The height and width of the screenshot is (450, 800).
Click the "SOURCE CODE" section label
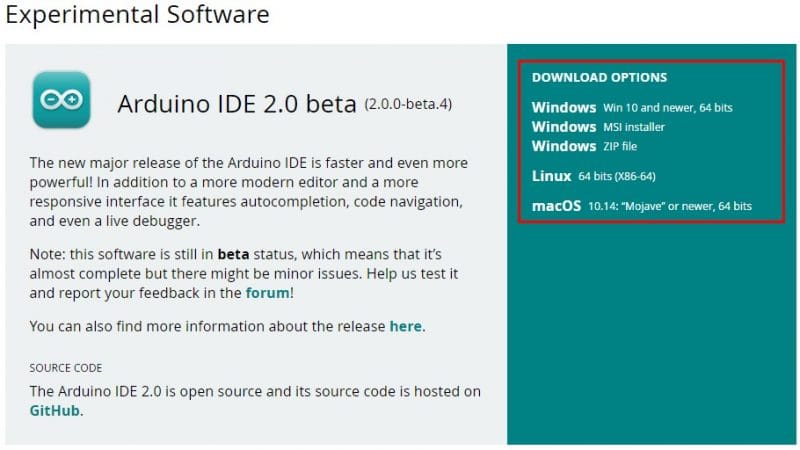point(66,368)
